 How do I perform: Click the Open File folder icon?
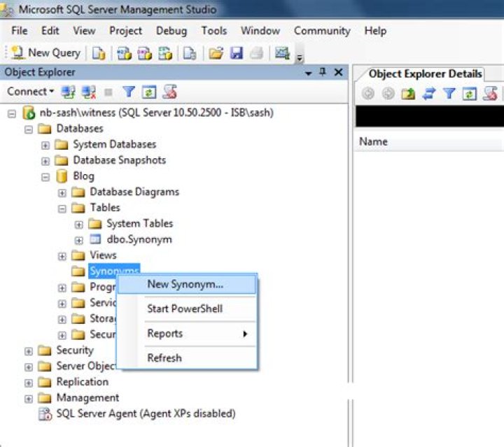[x=216, y=53]
